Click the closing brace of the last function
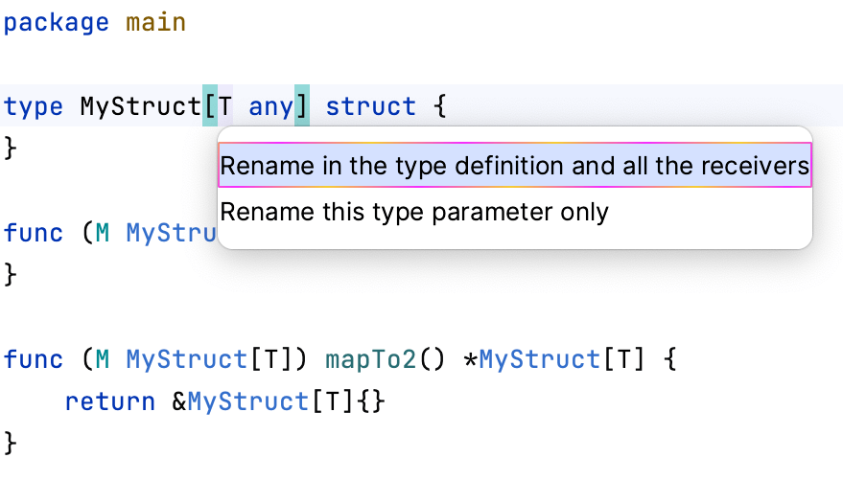 [x=11, y=443]
